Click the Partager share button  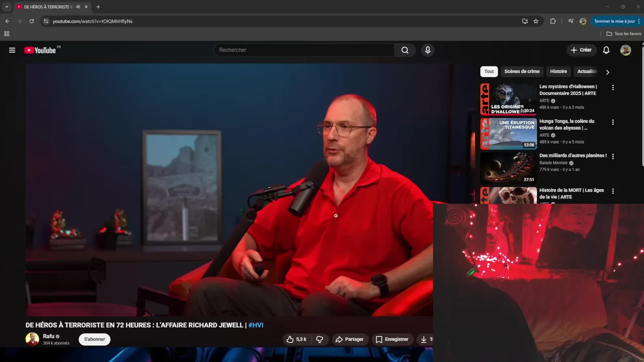pyautogui.click(x=350, y=339)
